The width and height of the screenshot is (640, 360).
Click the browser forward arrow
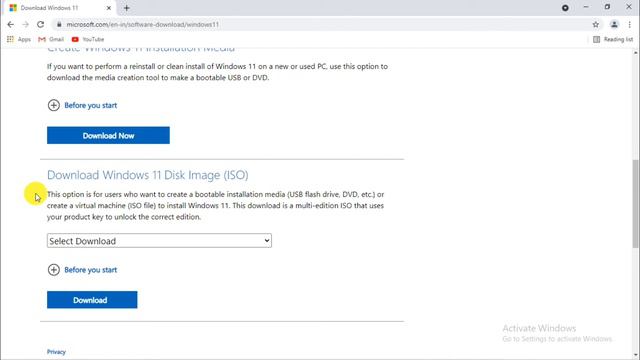coord(25,24)
